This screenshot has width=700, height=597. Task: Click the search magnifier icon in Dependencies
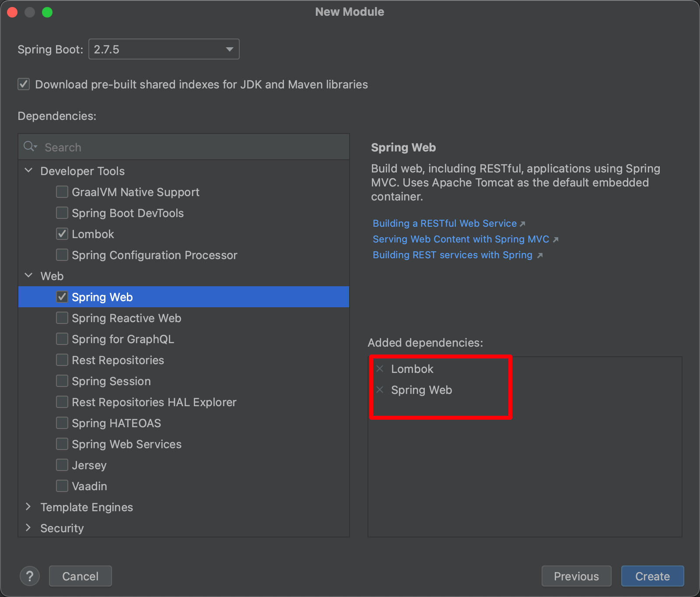coord(30,147)
